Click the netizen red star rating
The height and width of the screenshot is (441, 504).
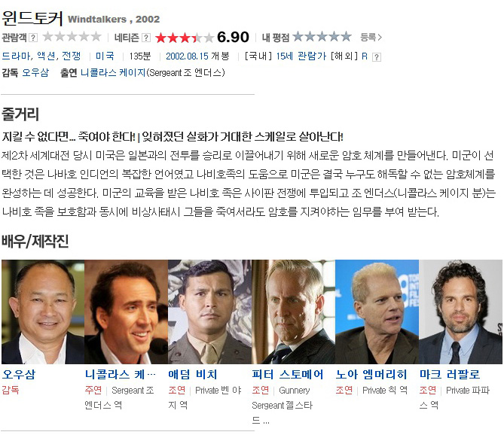tap(184, 38)
